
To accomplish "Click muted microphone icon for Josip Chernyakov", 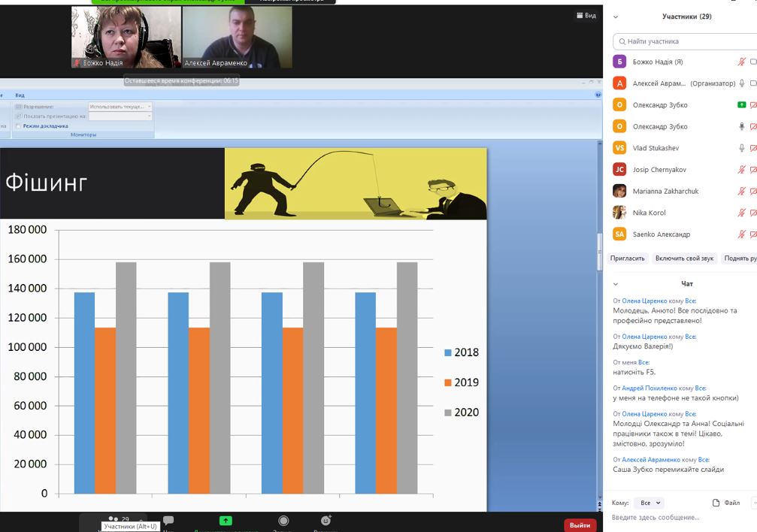I will tap(741, 170).
